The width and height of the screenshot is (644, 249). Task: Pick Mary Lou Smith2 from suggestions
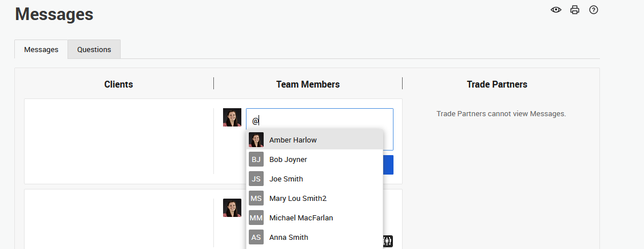pyautogui.click(x=297, y=198)
